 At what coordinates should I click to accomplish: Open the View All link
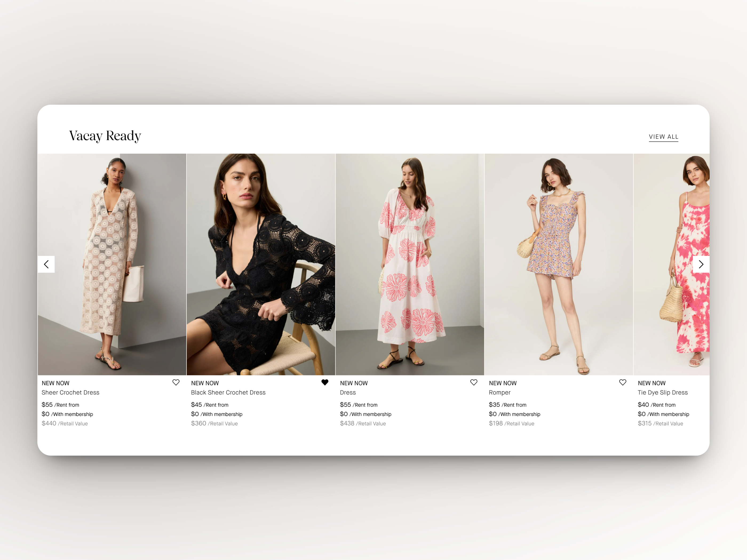pos(663,137)
